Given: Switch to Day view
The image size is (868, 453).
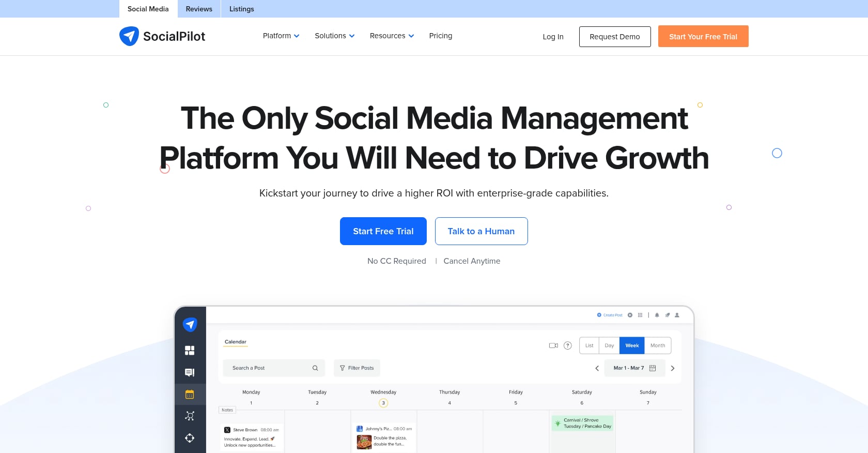Looking at the screenshot, I should (x=610, y=345).
